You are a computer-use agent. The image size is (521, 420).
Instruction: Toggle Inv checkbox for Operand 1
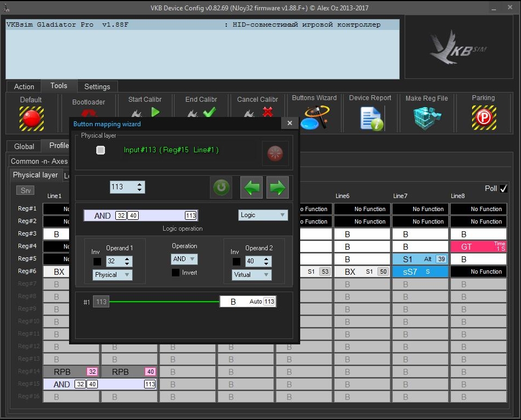tap(97, 262)
